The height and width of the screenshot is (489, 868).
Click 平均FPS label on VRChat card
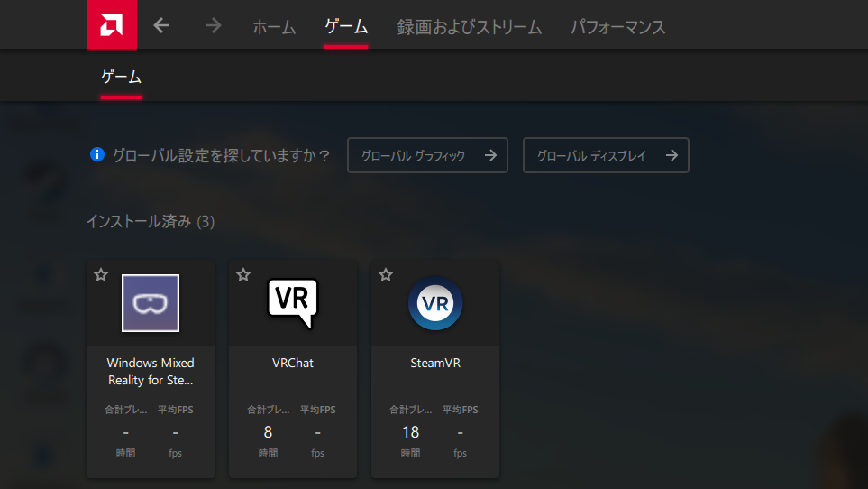pyautogui.click(x=318, y=410)
